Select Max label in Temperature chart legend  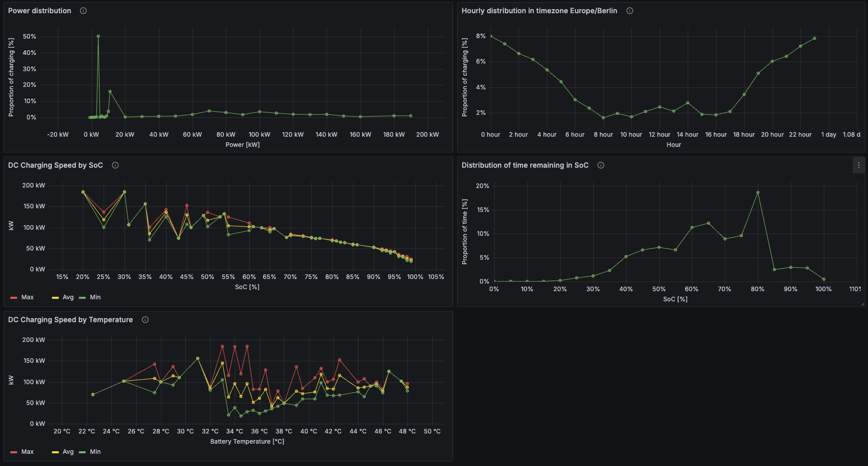27,452
